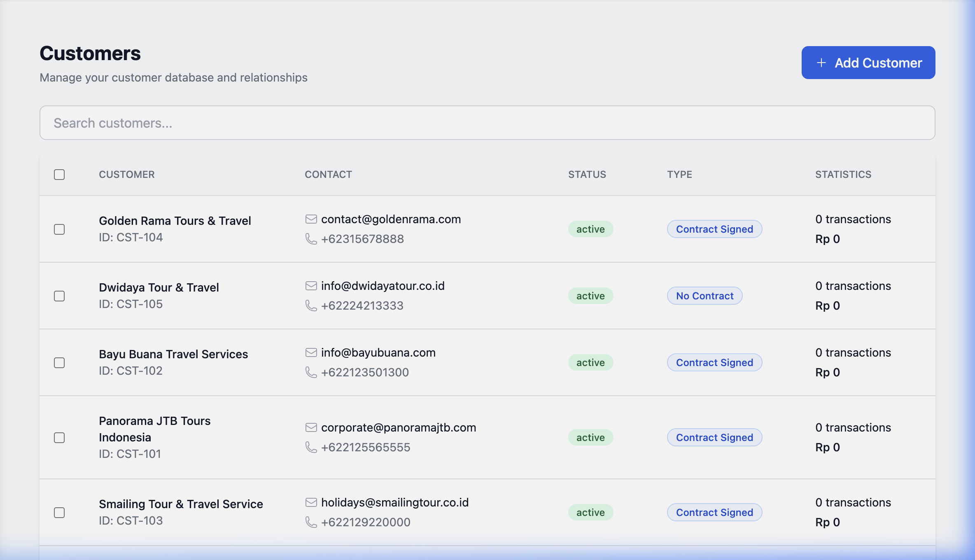Screen dimensions: 975x560
Task: Click the phone number +62224213333
Action: click(362, 306)
